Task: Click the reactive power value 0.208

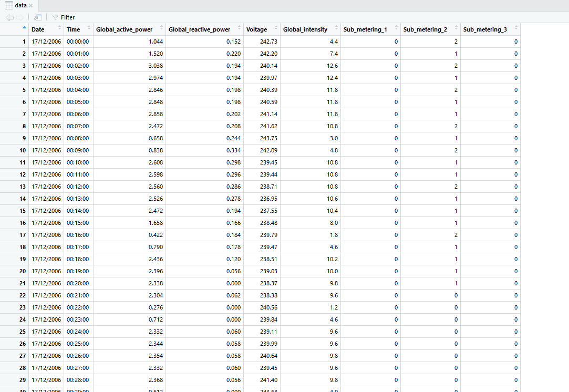Action: (x=233, y=126)
